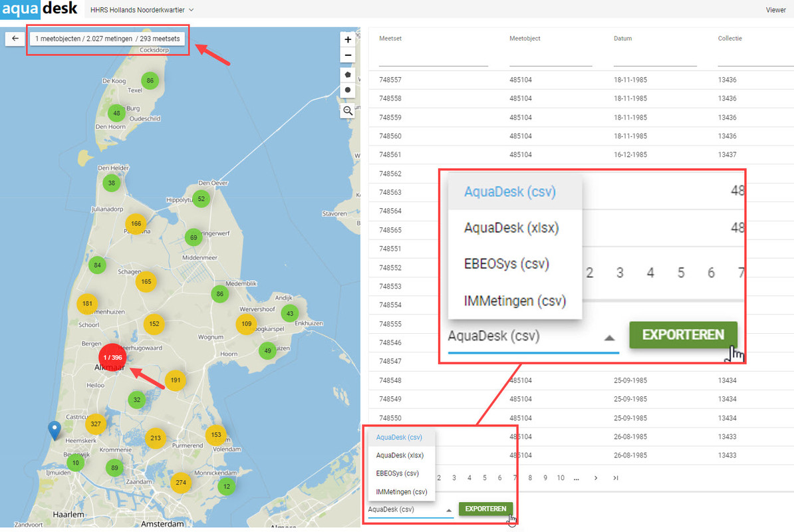
Task: Open the HHRS Hollands Noorderkwartier dropdown
Action: click(142, 9)
